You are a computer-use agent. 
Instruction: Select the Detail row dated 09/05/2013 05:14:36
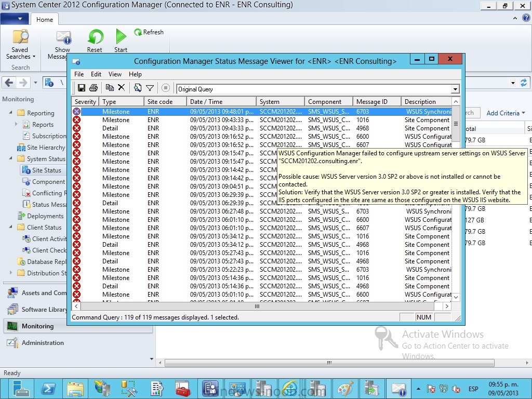262,286
